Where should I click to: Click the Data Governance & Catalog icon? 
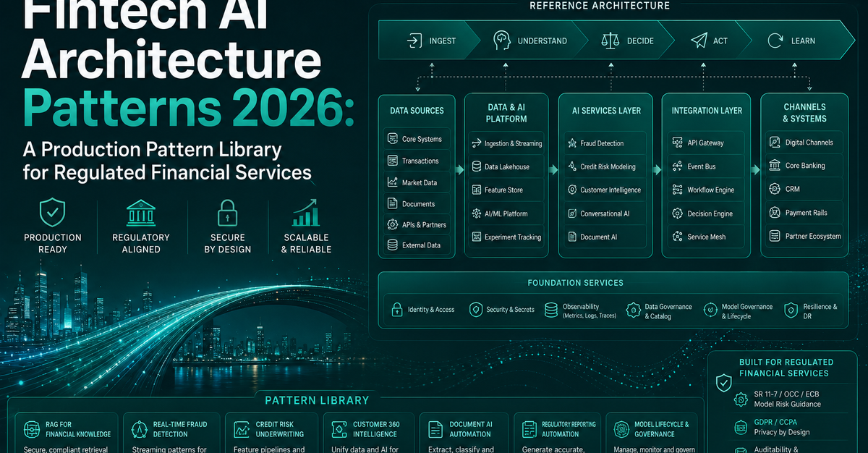click(632, 310)
